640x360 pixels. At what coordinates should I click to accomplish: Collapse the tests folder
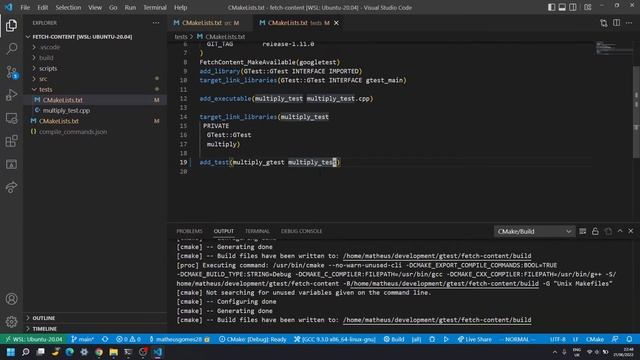(45, 89)
